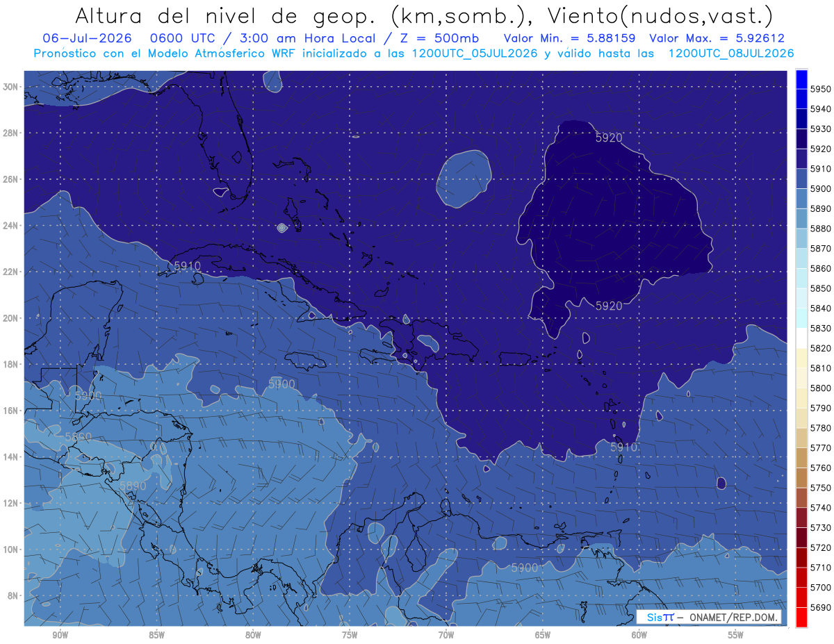Click the "30N" latitude axis label
834x644 pixels.
[11, 87]
